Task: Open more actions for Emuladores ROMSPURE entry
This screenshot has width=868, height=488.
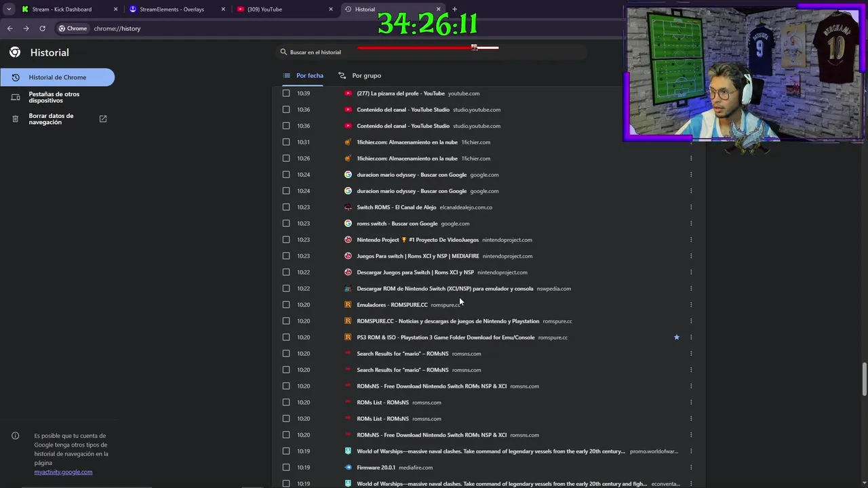Action: pyautogui.click(x=691, y=305)
